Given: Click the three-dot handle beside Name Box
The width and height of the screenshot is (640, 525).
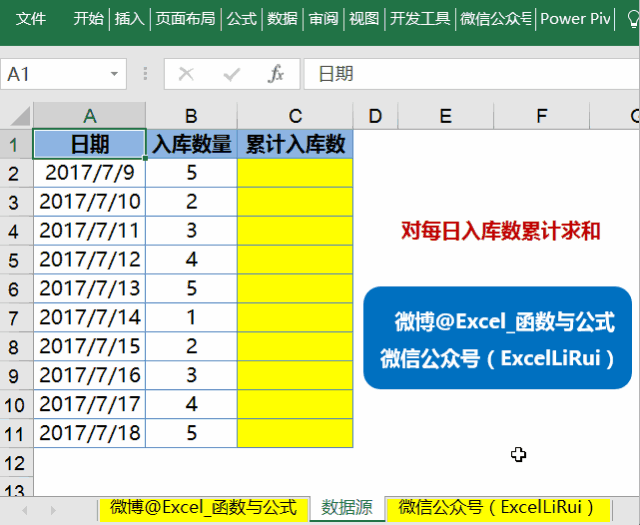Looking at the screenshot, I should (145, 74).
